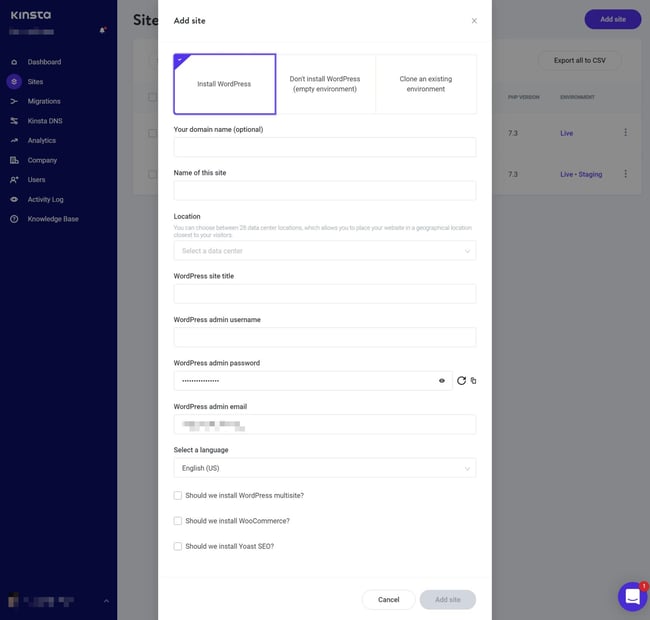Image resolution: width=650 pixels, height=620 pixels.
Task: Select the Don't install WordPress option
Action: (x=325, y=84)
